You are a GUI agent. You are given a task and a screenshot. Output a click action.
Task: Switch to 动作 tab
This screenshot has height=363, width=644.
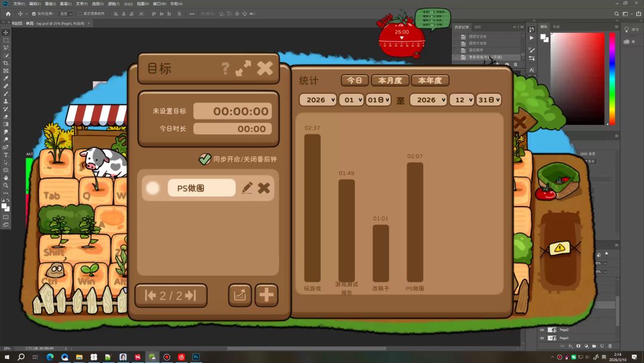478,27
